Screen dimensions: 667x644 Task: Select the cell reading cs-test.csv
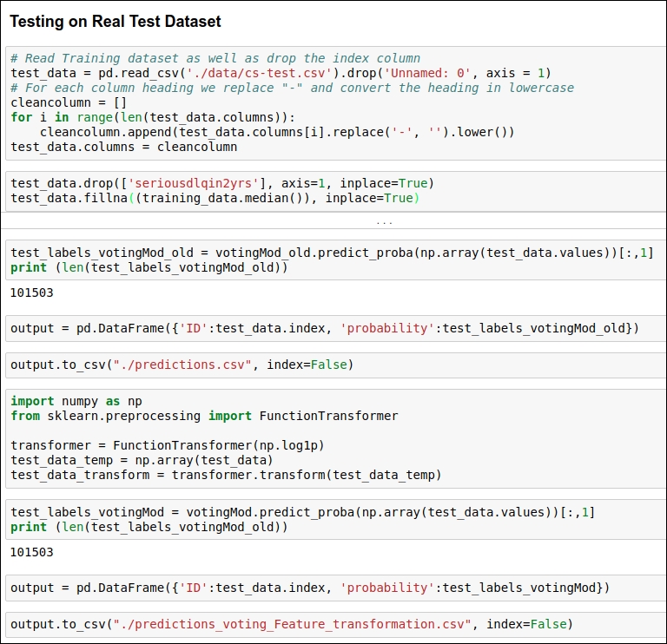(x=335, y=103)
